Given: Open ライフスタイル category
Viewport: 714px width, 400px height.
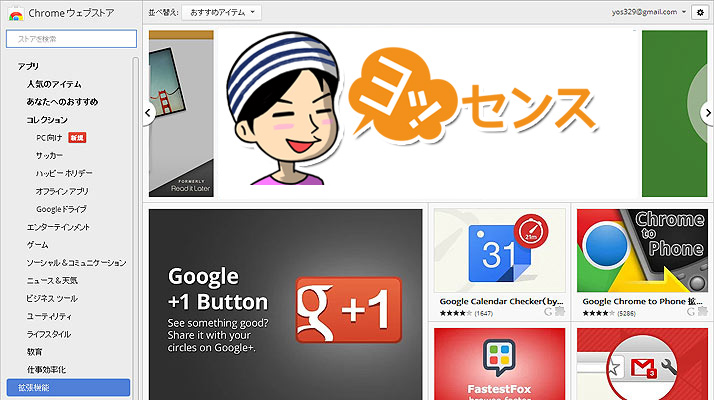Looking at the screenshot, I should coord(48,334).
